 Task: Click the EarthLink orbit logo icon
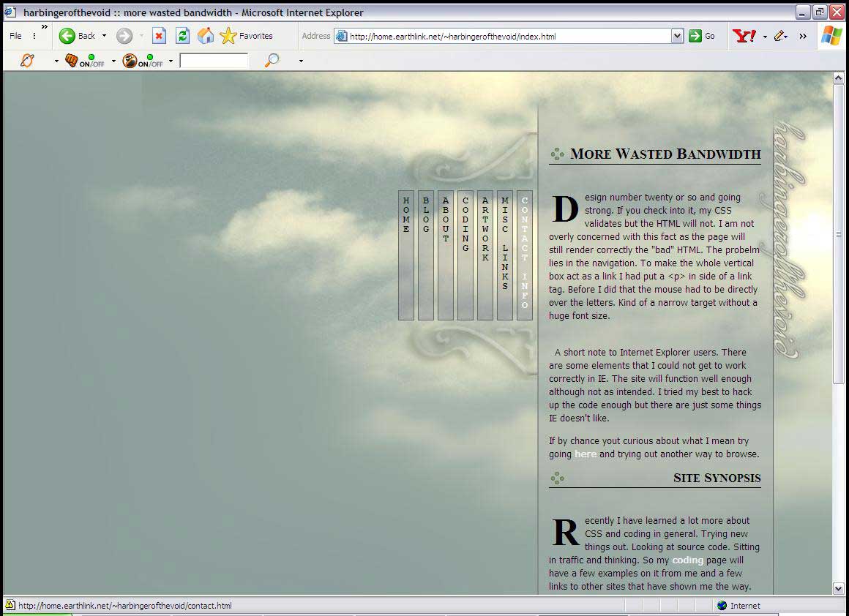tap(26, 61)
